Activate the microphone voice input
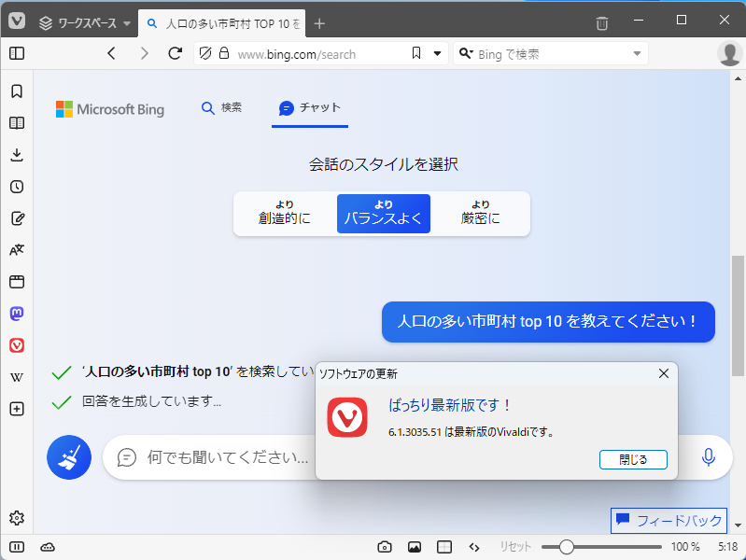Screen dimensions: 746x560 (708, 457)
